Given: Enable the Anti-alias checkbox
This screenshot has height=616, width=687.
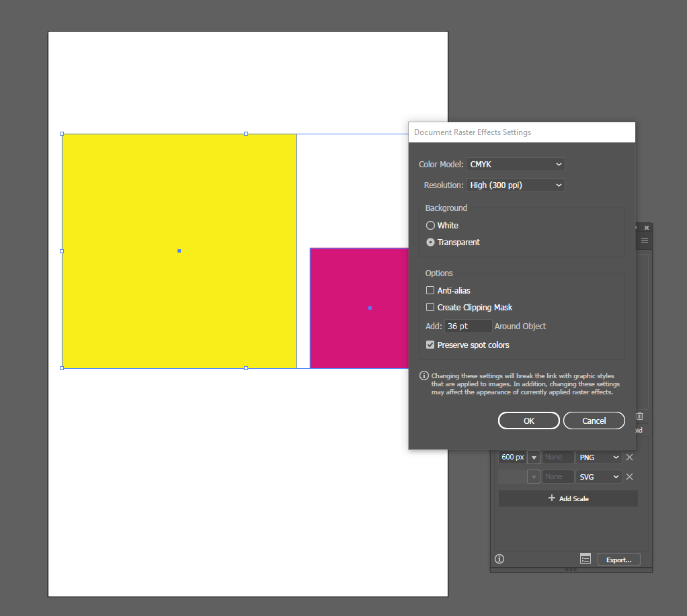Looking at the screenshot, I should point(430,290).
